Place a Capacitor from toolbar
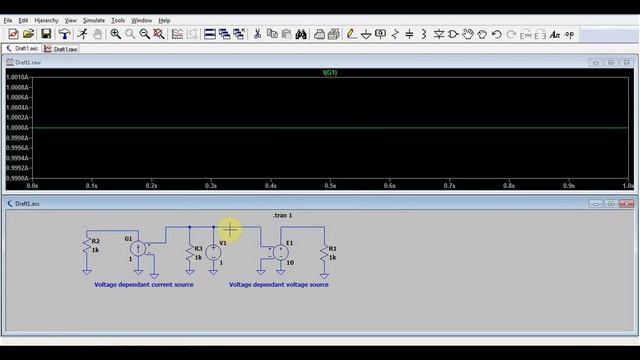640x360 pixels. pos(409,34)
